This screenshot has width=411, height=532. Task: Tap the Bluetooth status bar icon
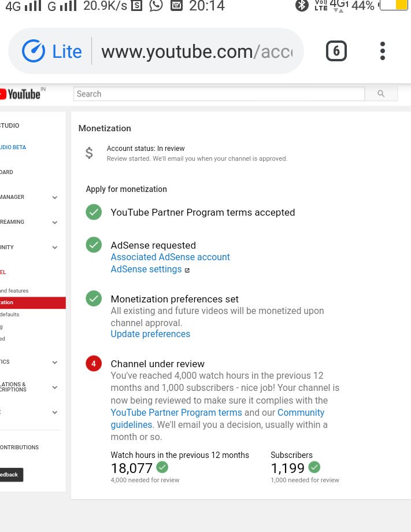tap(302, 5)
